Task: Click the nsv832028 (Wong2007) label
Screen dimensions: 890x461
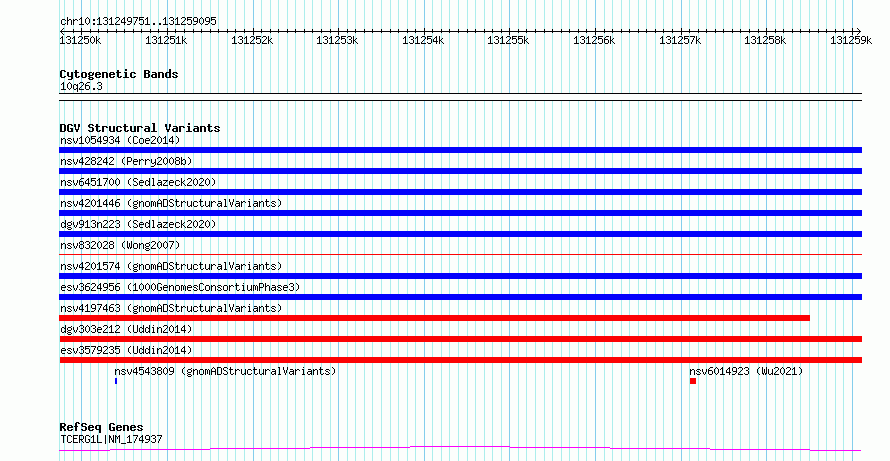Action: [120, 245]
